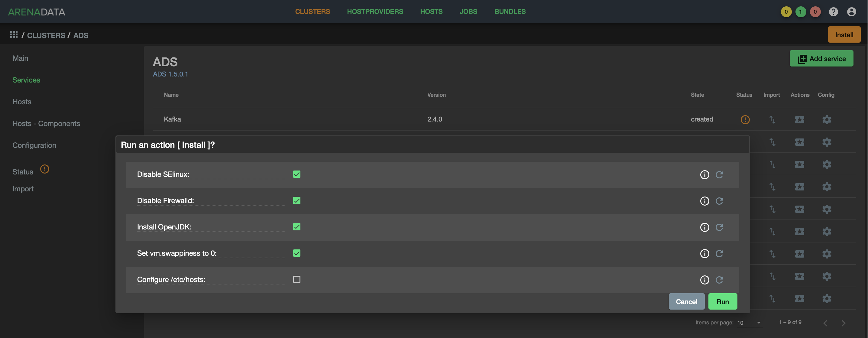Select Hosts in the sidebar
This screenshot has width=868, height=338.
pos(22,102)
